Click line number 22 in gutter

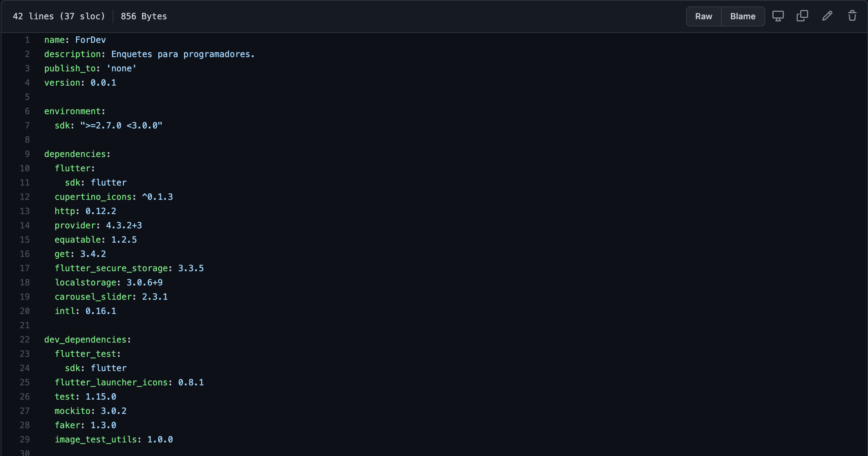pos(25,340)
